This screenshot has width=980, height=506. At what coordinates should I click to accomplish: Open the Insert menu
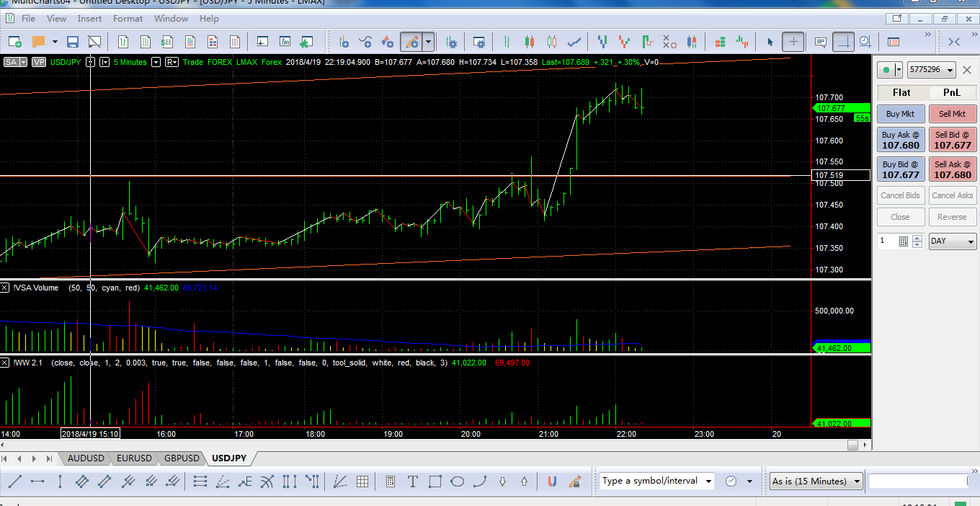click(x=89, y=19)
